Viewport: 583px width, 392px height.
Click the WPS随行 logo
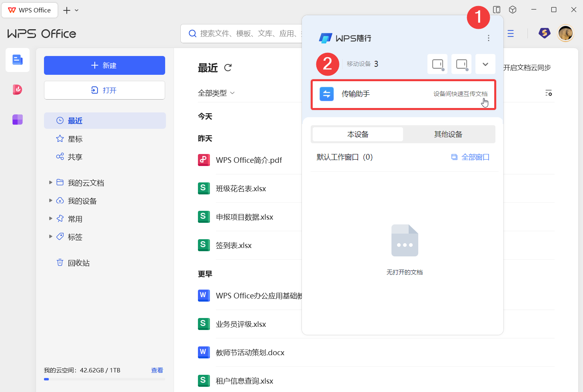click(345, 38)
